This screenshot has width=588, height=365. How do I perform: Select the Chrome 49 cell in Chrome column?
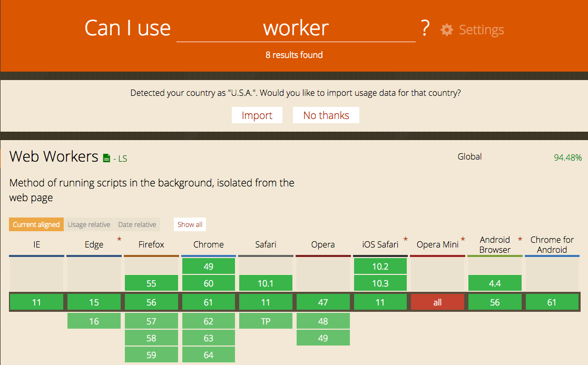pos(209,267)
